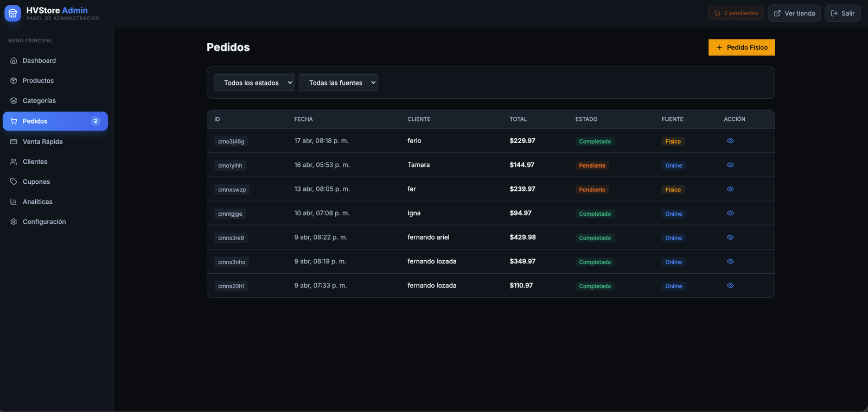This screenshot has width=868, height=412.
Task: Select the Pedidos menu item
Action: 55,121
